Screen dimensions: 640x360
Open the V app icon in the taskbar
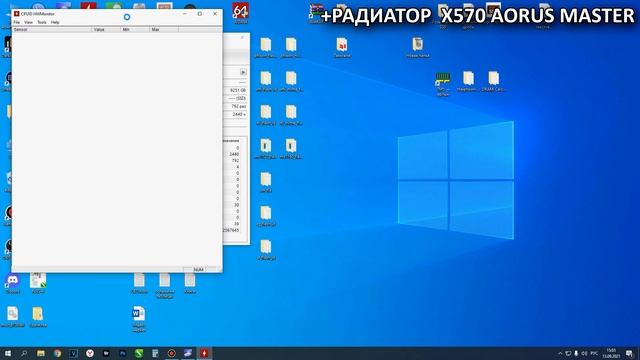[x=73, y=353]
